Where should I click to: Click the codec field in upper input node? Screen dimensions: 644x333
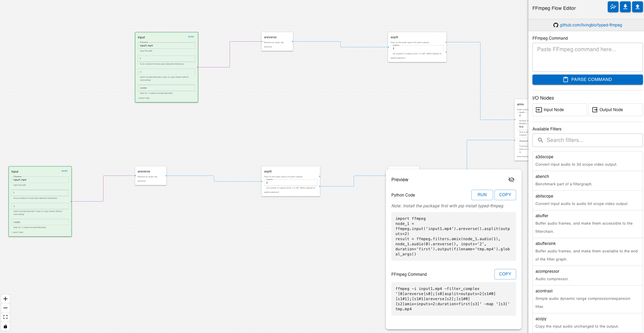tap(167, 88)
